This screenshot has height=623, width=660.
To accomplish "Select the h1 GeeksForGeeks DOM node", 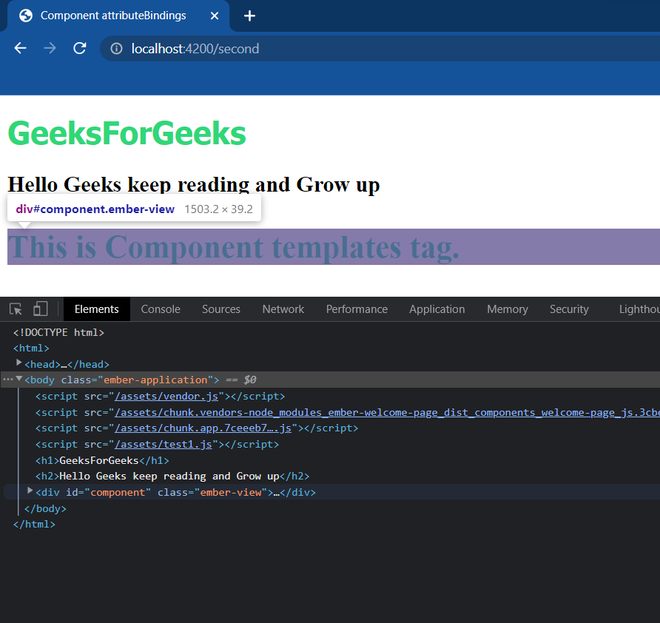I will point(102,460).
